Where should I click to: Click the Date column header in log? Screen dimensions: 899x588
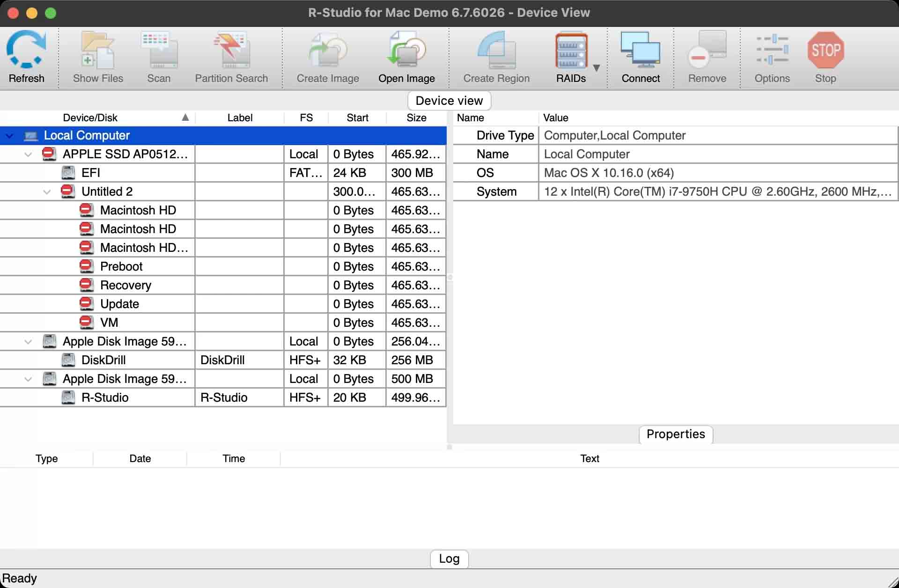140,458
